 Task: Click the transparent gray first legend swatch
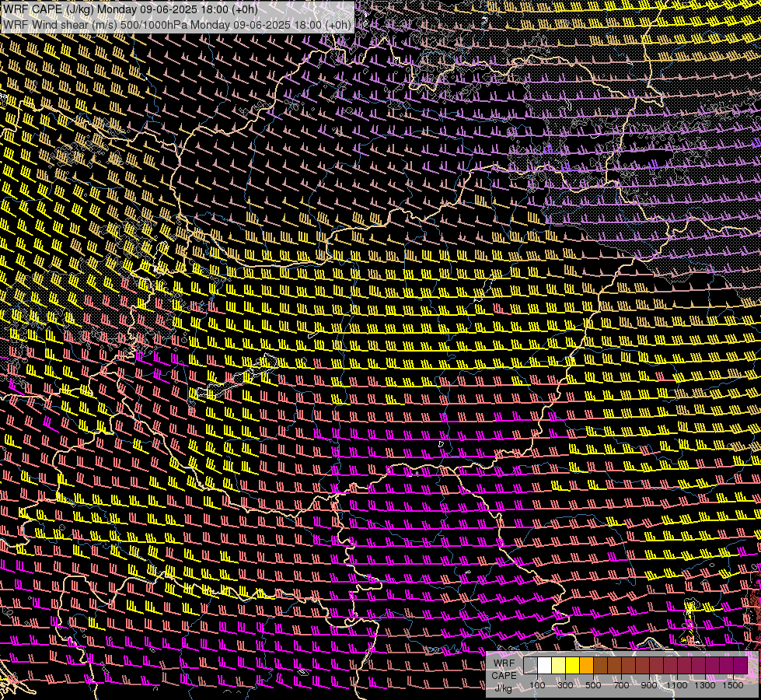point(530,666)
